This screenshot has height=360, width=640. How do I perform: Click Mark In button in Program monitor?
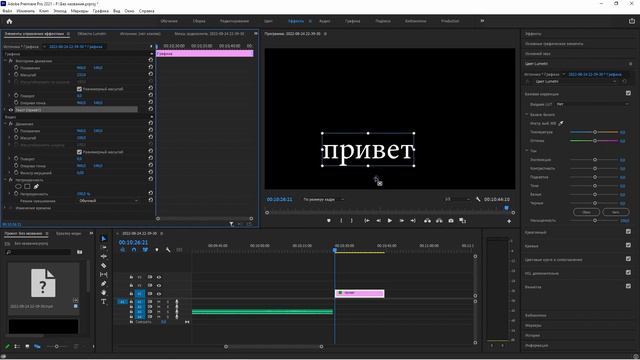point(341,221)
